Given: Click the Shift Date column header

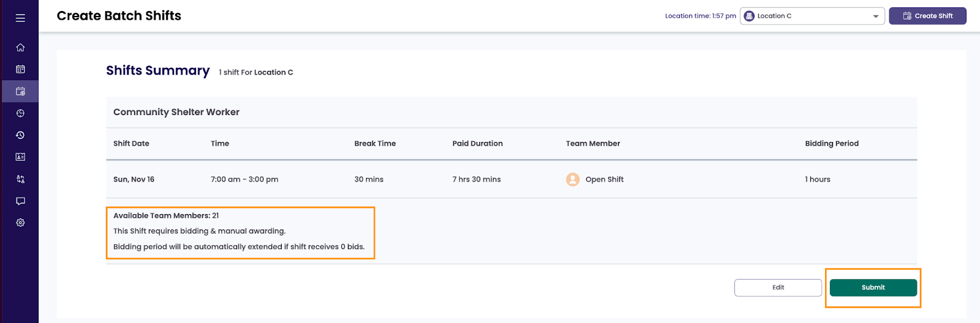Looking at the screenshot, I should pos(131,144).
